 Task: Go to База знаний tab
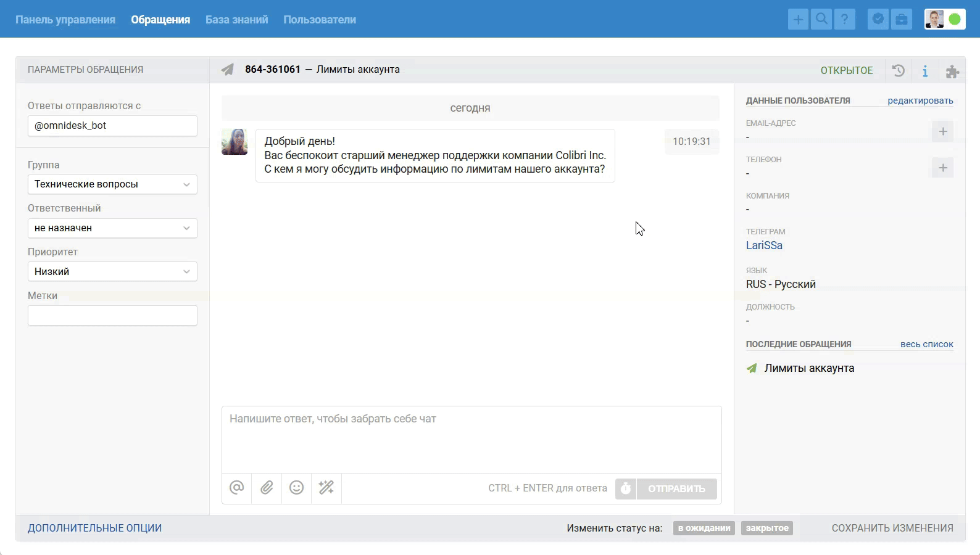click(236, 20)
